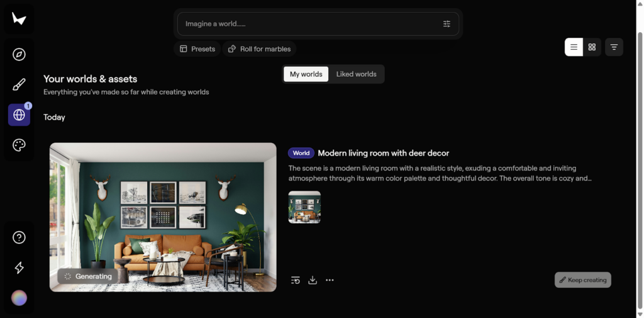Image resolution: width=644 pixels, height=318 pixels.
Task: Click the palette icon in sidebar
Action: pos(19,145)
